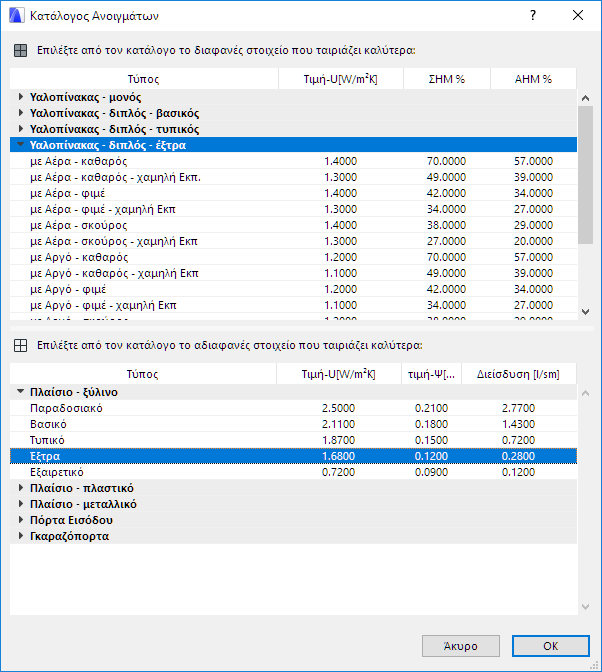Click upper Τιμή-U[W/m²K] column header
Viewport: 602px width, 672px height.
point(341,79)
